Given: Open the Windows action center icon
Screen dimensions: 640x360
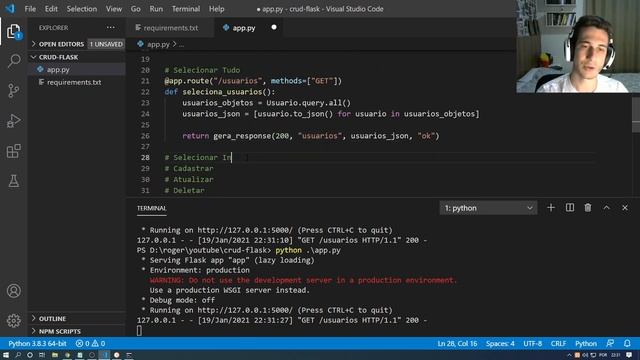Looking at the screenshot, I should [x=629, y=355].
